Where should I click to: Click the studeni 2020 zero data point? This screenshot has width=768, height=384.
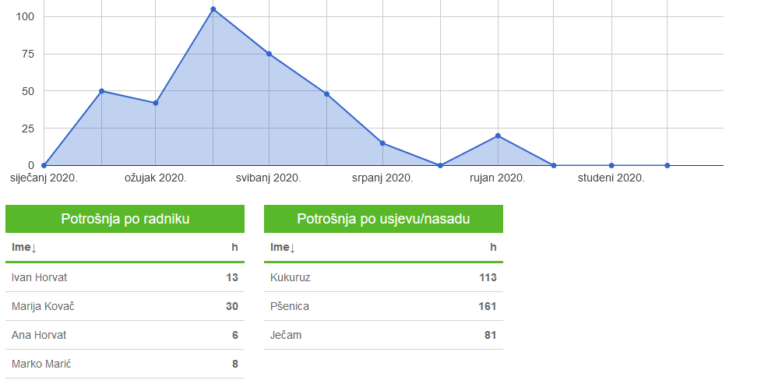point(611,166)
